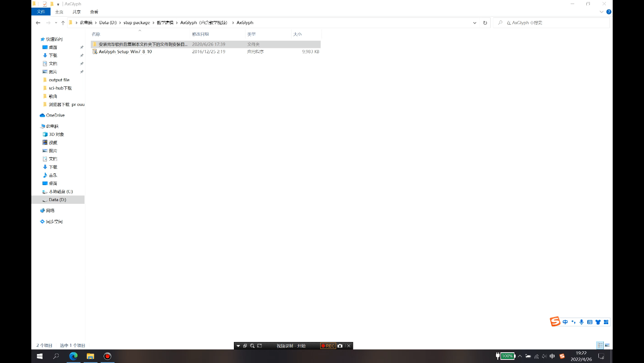The width and height of the screenshot is (644, 363).
Task: Select 同步空间 in the navigation pane
Action: 54,221
